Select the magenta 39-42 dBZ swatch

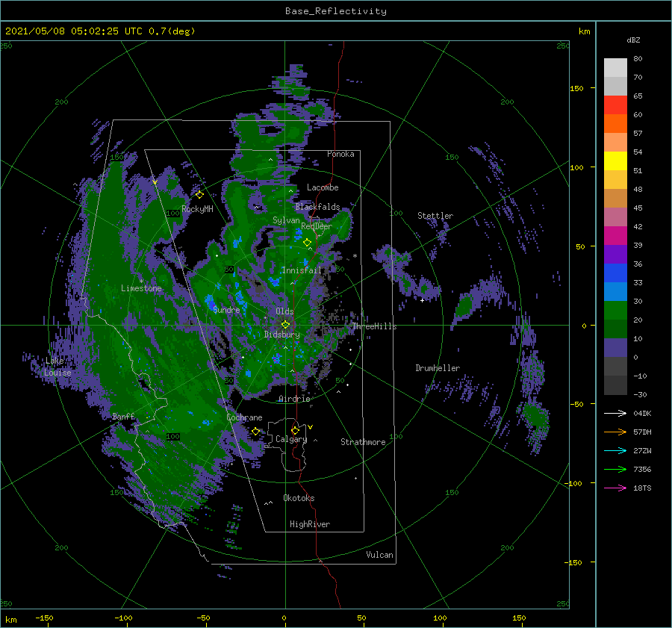pos(615,236)
